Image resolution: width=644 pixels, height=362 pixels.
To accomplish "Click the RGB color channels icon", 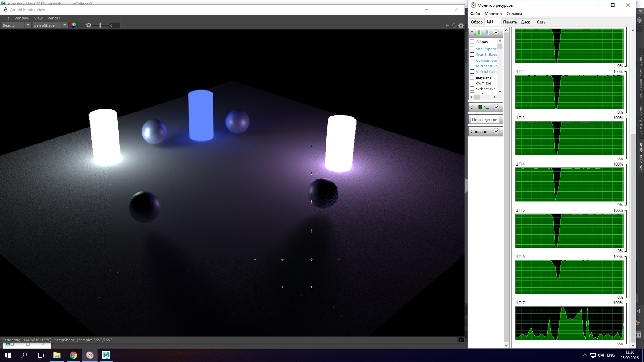I will tap(73, 25).
